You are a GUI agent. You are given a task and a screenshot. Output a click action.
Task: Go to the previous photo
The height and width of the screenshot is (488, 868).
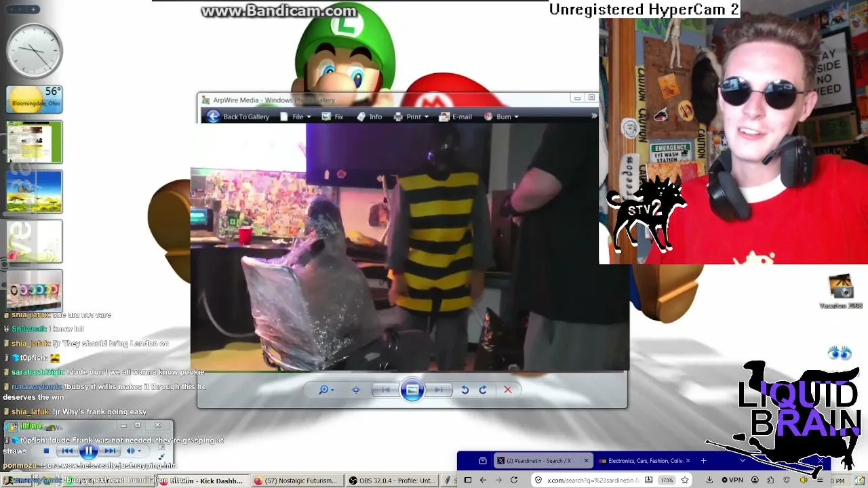(x=384, y=390)
